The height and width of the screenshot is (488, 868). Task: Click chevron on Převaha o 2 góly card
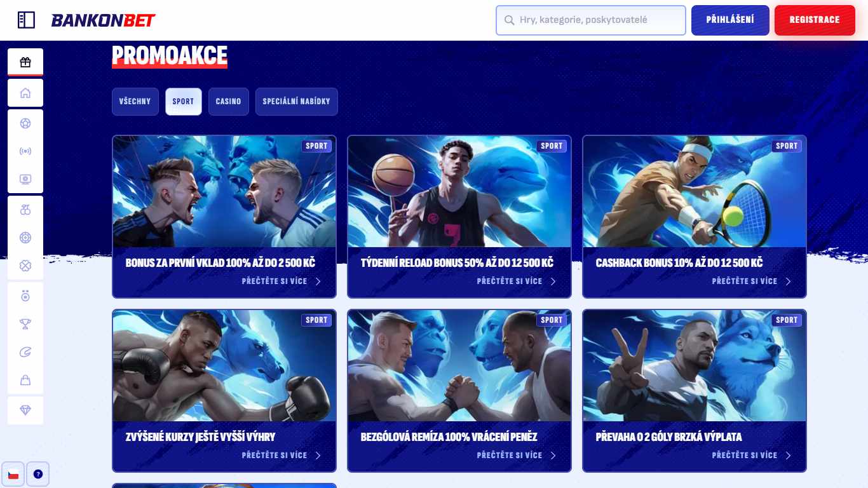click(789, 456)
